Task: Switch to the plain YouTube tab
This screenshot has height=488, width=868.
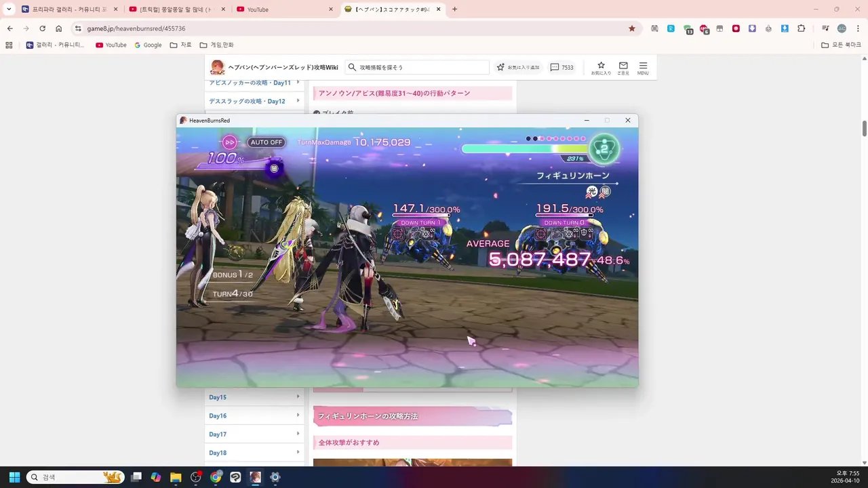Action: [285, 9]
